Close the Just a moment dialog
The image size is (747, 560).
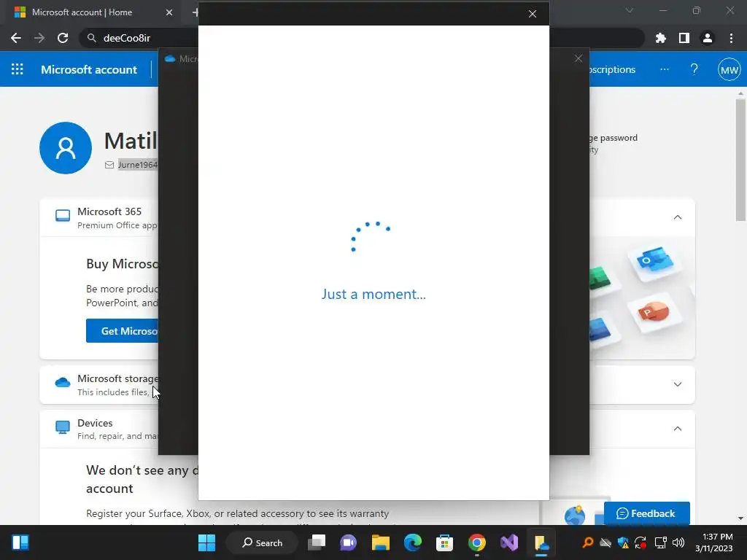pos(533,14)
